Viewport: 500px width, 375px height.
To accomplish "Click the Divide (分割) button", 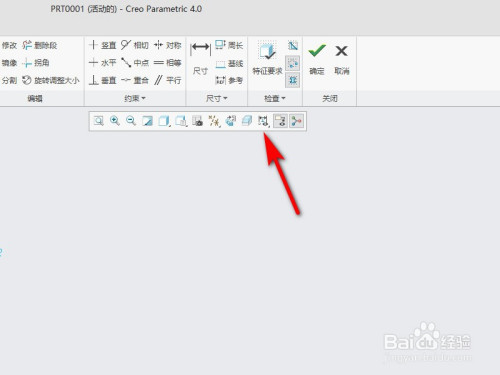I will pos(9,80).
